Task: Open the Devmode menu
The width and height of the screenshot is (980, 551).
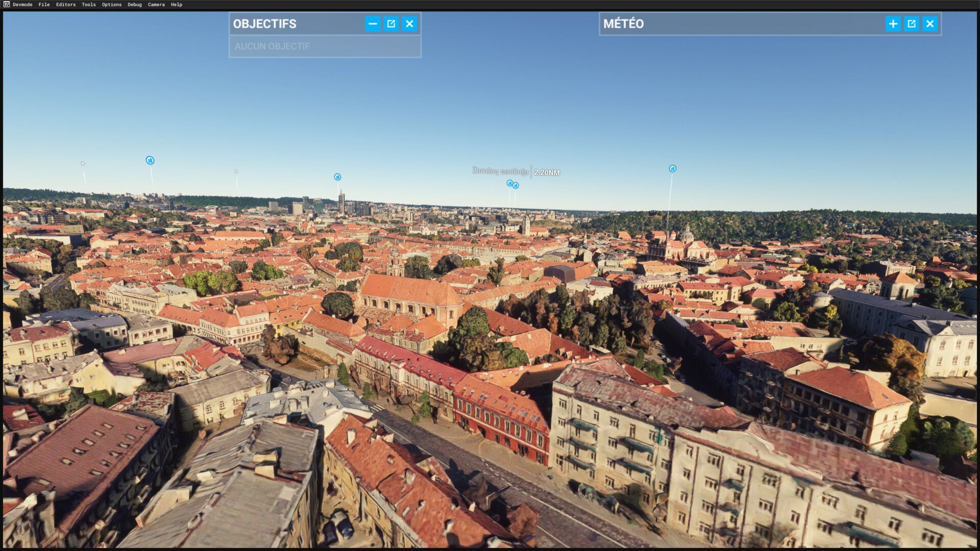Action: pyautogui.click(x=22, y=5)
